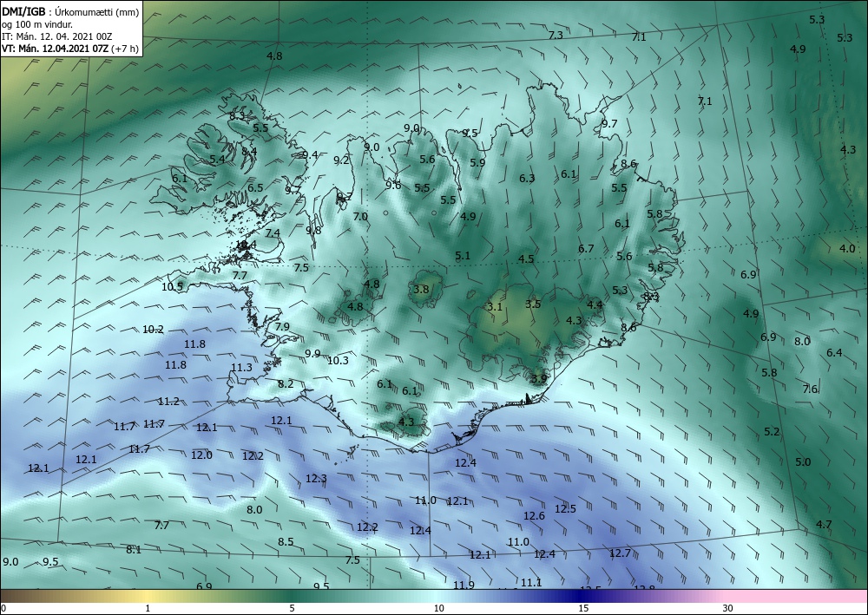868x615 pixels.
Task: Click the 8.4 value label on the map
Action: (249, 151)
